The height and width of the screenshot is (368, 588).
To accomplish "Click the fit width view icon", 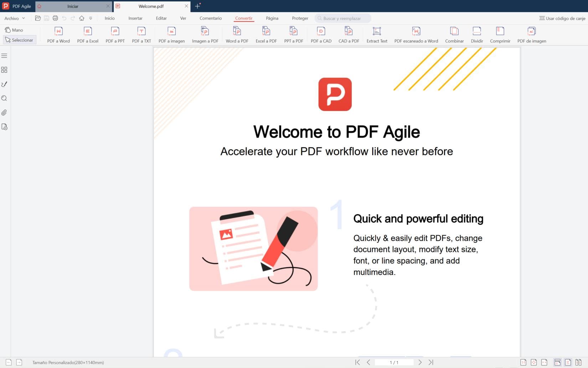I will coord(544,362).
